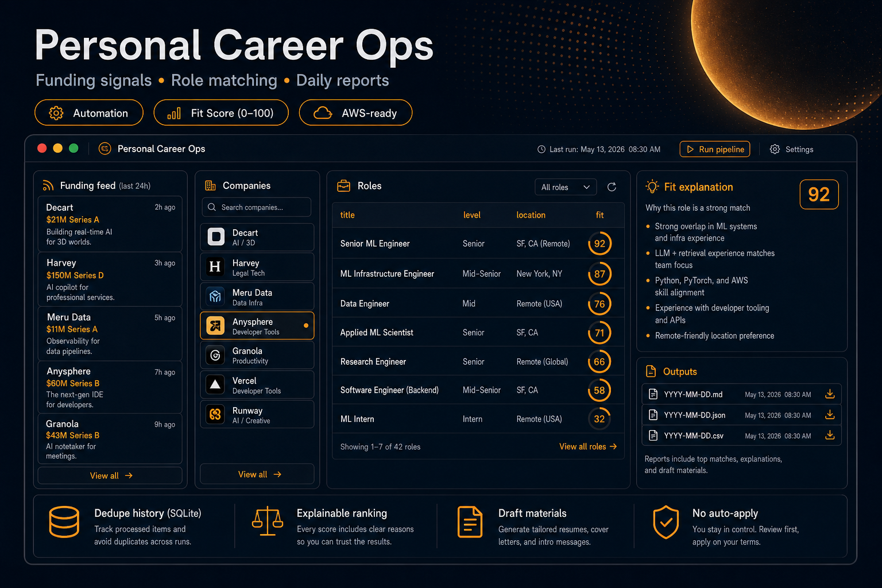The height and width of the screenshot is (588, 882).
Task: Select the Applied ML Scientist role
Action: click(x=478, y=332)
